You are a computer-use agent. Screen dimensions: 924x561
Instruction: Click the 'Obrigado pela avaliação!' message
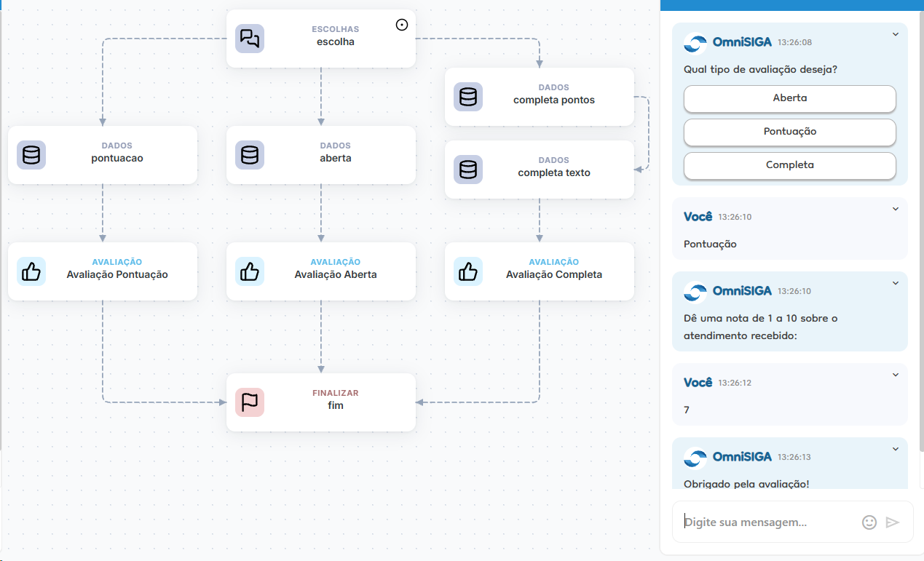[746, 484]
